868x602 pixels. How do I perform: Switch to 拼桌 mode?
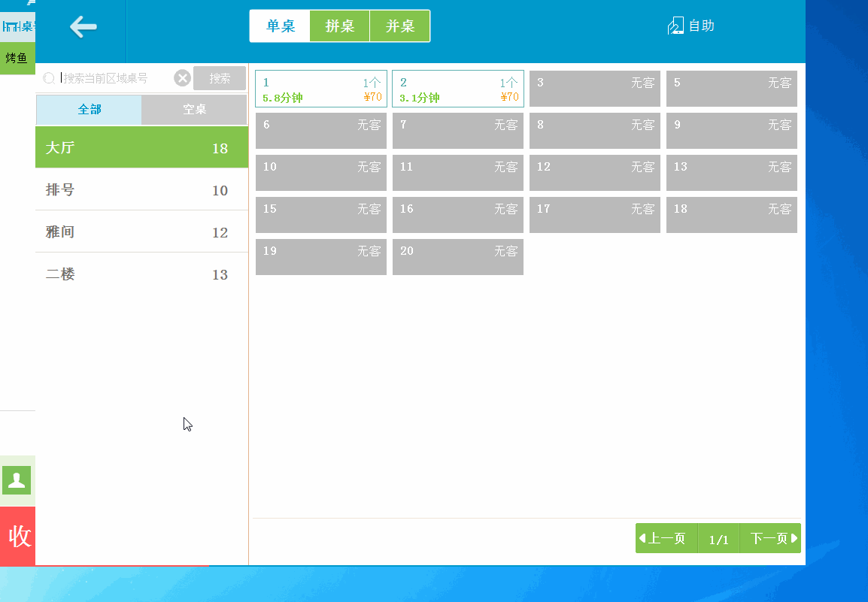[340, 26]
